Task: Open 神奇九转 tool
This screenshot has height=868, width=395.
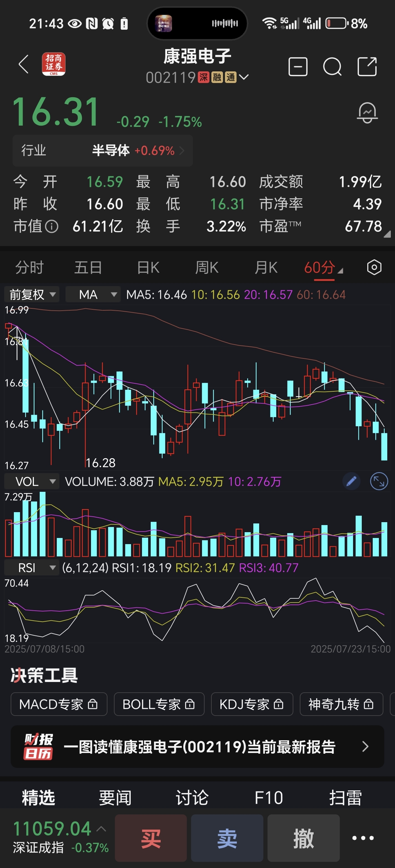Action: point(341,704)
